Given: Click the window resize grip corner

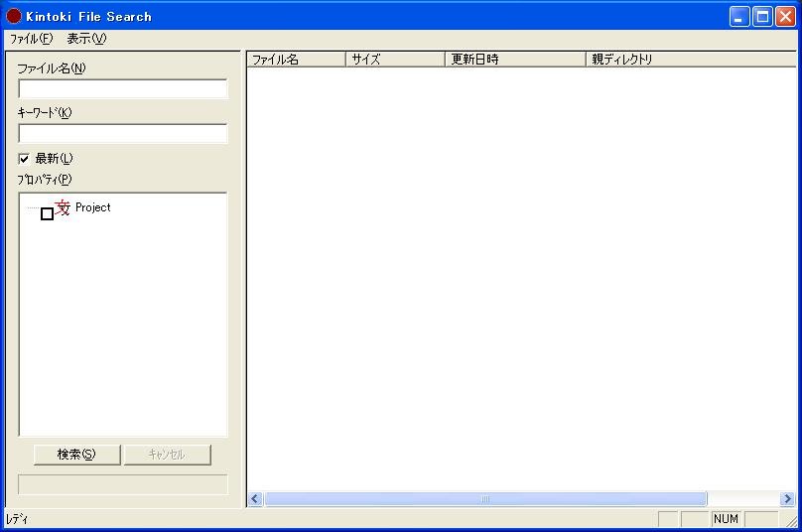Looking at the screenshot, I should click(791, 521).
